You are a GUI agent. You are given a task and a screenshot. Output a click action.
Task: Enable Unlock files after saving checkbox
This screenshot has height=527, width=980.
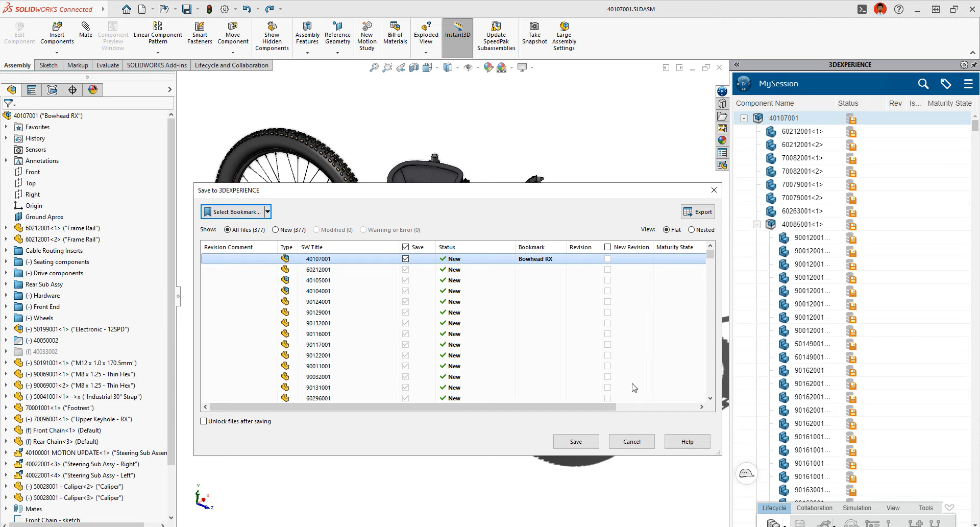click(204, 421)
